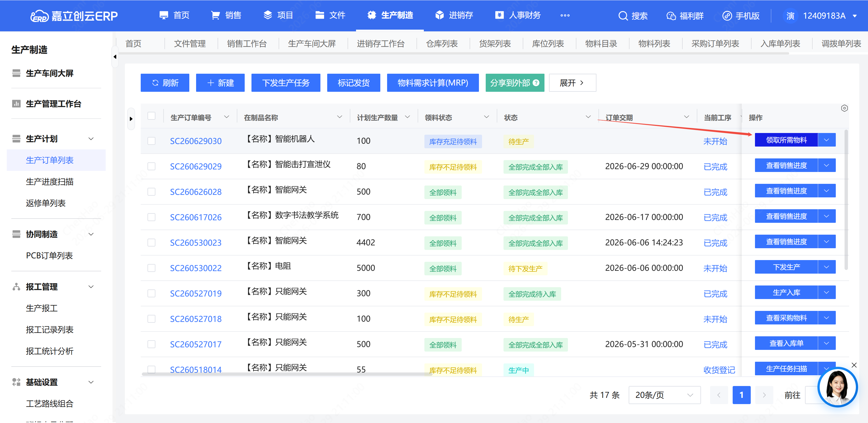Click the 下发生产任务 button
This screenshot has width=868, height=423.
click(x=286, y=83)
